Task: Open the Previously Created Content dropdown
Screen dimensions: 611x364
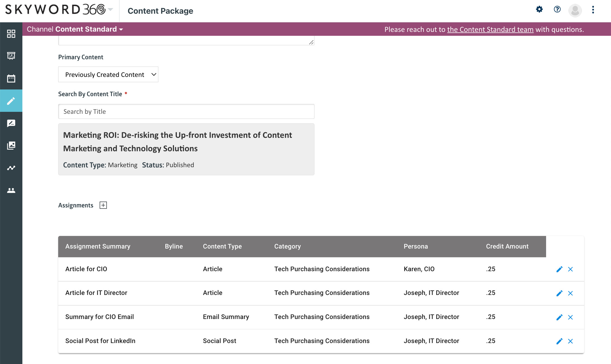Action: click(x=108, y=74)
